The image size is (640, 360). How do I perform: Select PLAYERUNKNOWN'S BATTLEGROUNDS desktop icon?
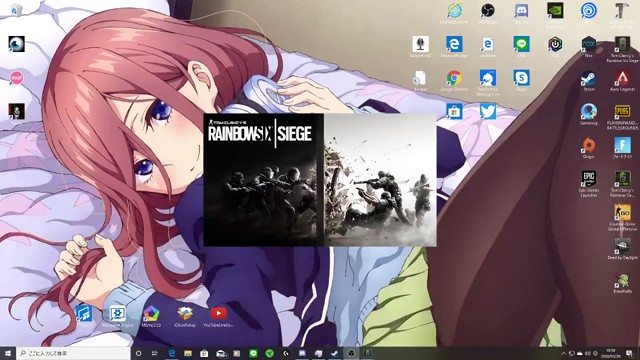click(x=622, y=112)
